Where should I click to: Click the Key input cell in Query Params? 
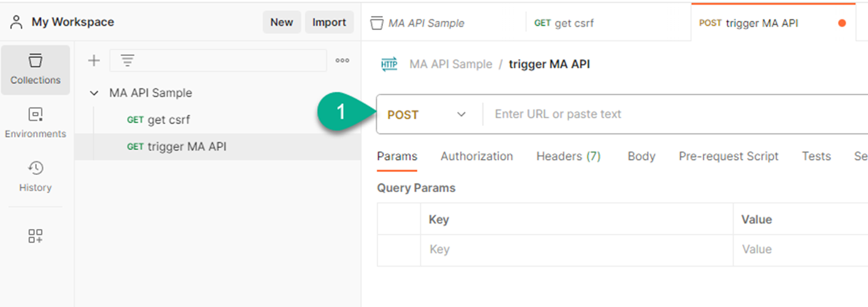click(576, 250)
